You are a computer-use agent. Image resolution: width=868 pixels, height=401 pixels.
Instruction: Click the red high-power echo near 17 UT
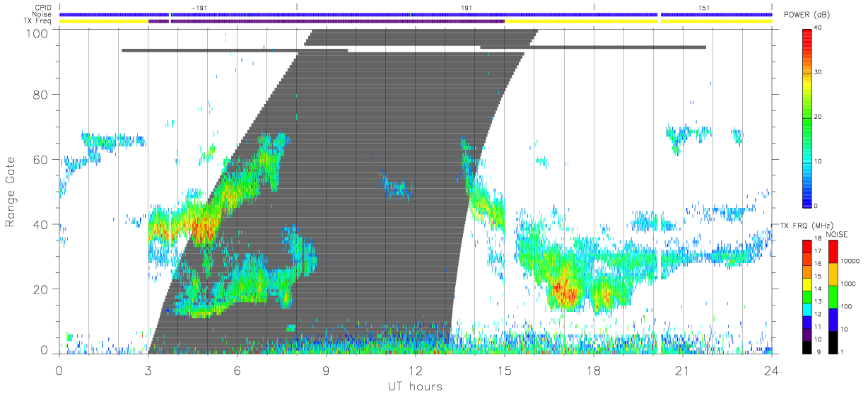(563, 291)
